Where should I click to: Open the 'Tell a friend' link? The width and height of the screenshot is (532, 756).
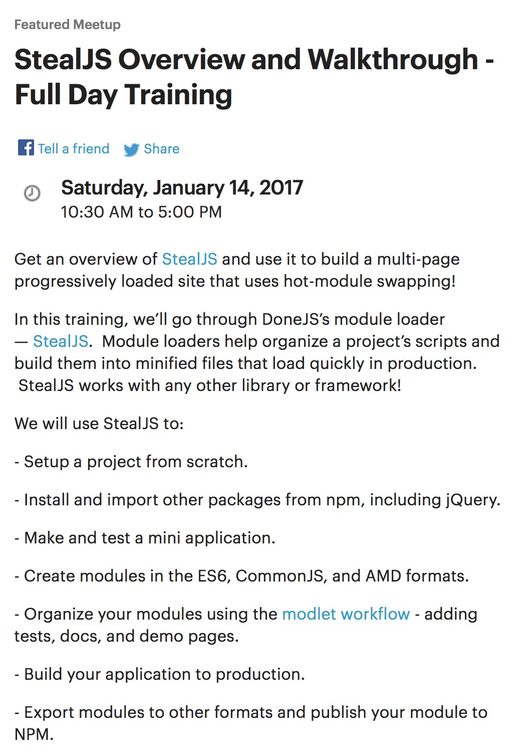(x=73, y=149)
